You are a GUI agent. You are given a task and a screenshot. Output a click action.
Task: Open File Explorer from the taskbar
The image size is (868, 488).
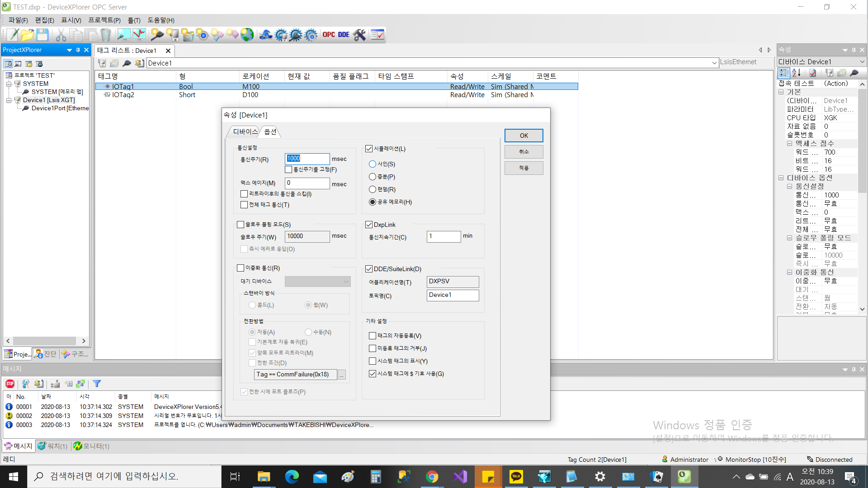[x=264, y=477]
